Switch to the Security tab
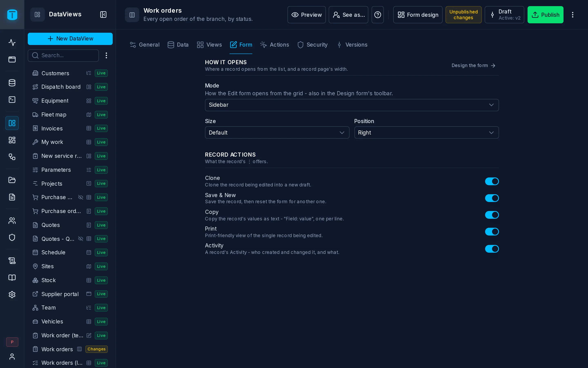Image resolution: width=588 pixels, height=368 pixels. coord(313,45)
